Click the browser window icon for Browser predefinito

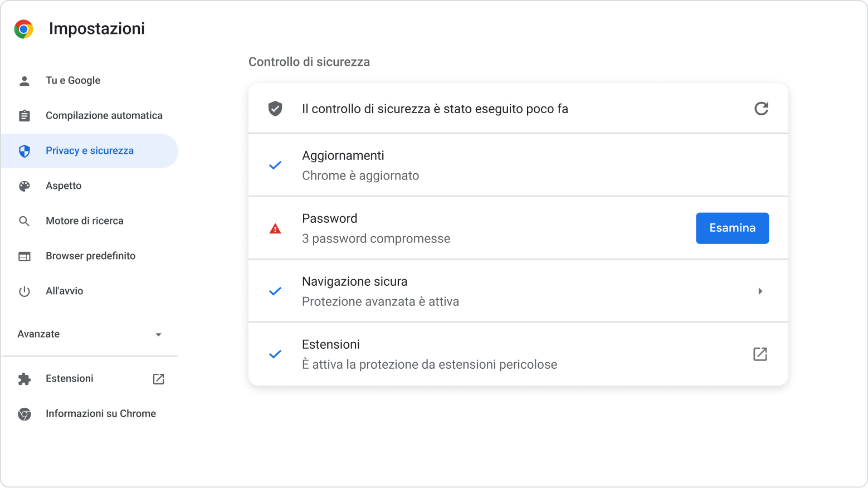25,256
